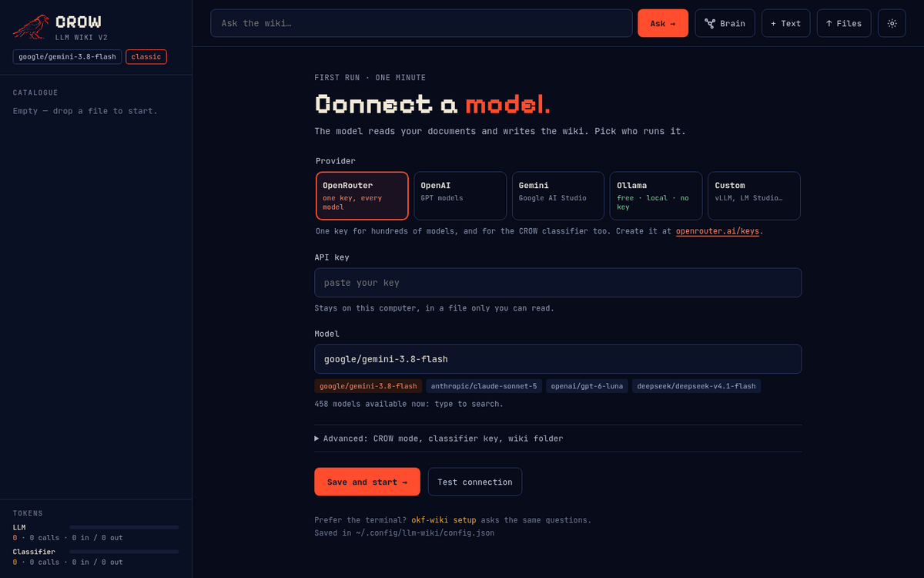Toggle the theme sun icon button
The height and width of the screenshot is (578, 924).
pos(892,23)
